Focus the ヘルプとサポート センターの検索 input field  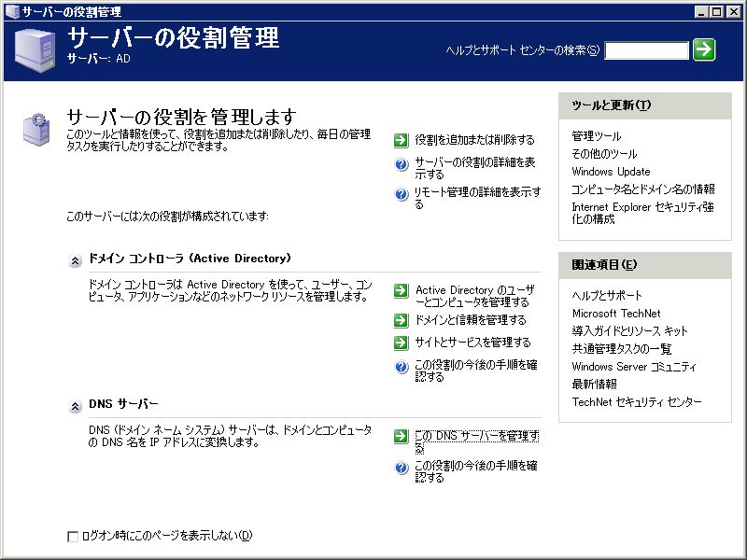[646, 50]
